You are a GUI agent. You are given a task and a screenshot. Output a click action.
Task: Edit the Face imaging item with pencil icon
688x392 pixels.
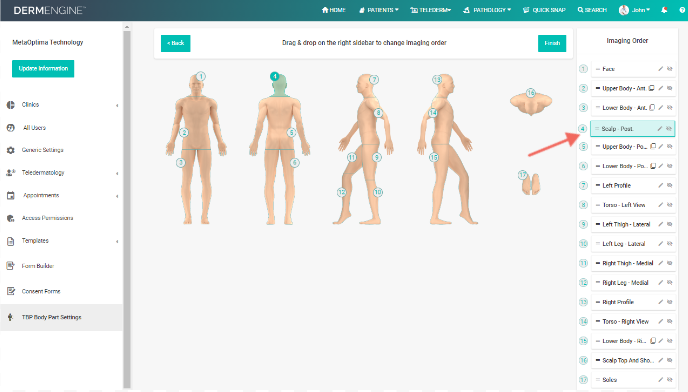coord(660,69)
